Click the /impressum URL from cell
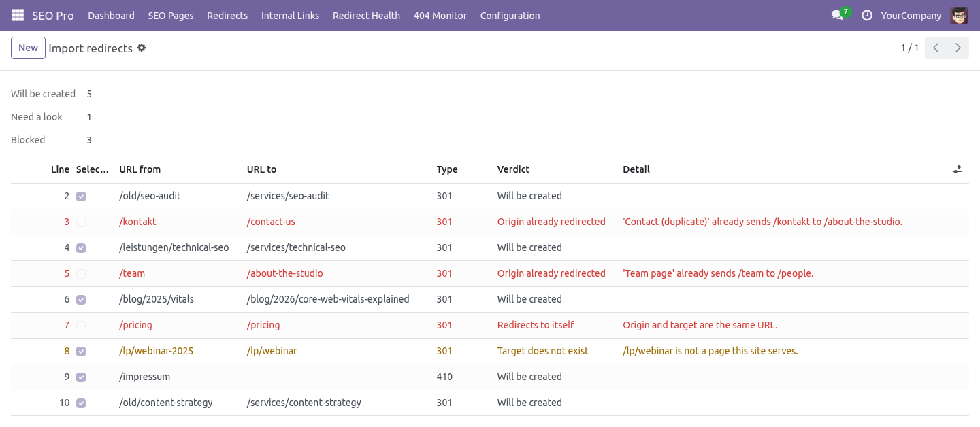This screenshot has width=980, height=427. click(144, 377)
